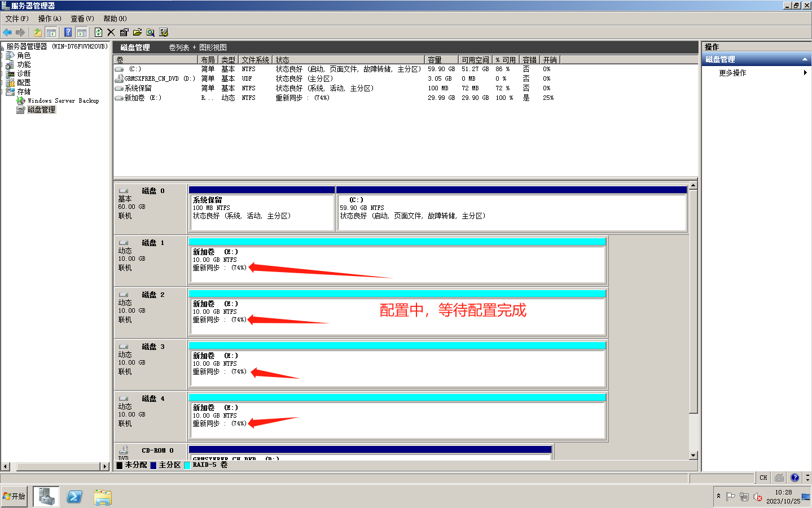Click the on-screen keyboard language bar icon
Screen dimensions: 812x508
tap(779, 478)
